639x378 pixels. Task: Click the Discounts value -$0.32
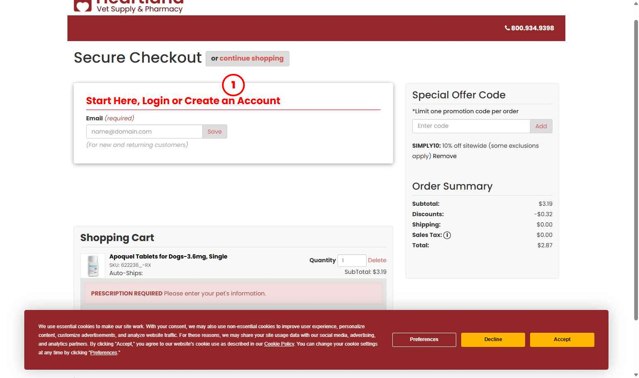pos(543,214)
